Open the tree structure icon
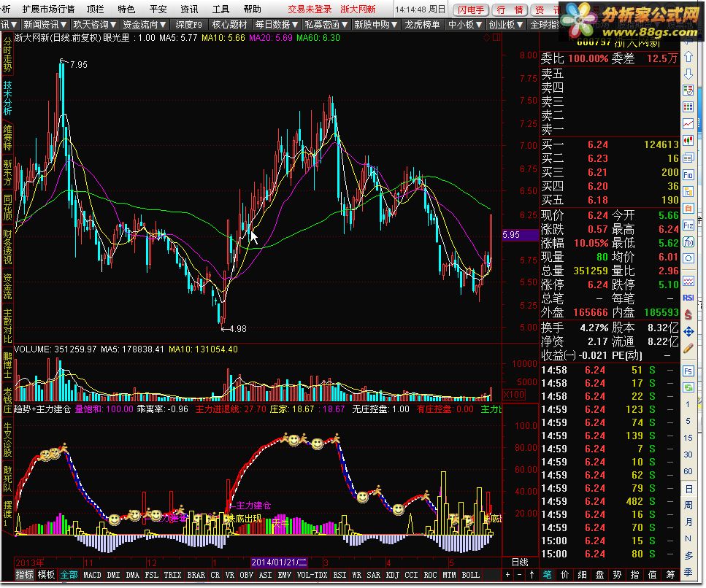Image resolution: width=706 pixels, height=588 pixels. click(x=688, y=192)
